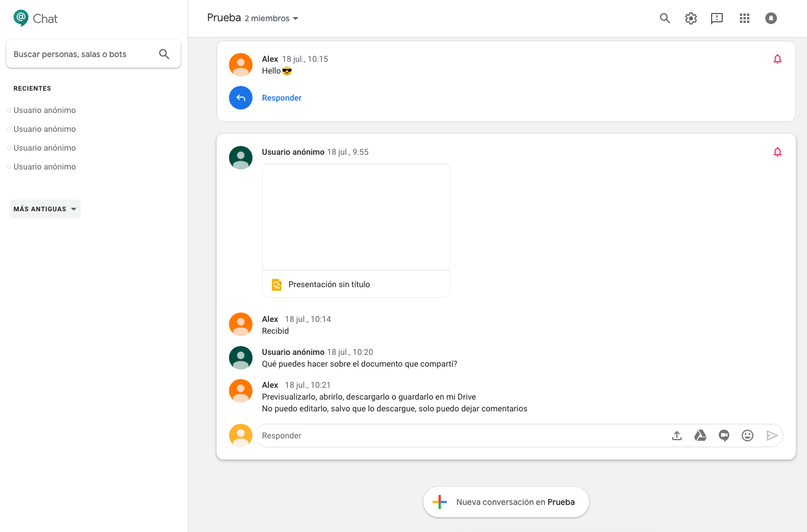The image size is (807, 532).
Task: Click the search magnifier in top header
Action: point(665,18)
